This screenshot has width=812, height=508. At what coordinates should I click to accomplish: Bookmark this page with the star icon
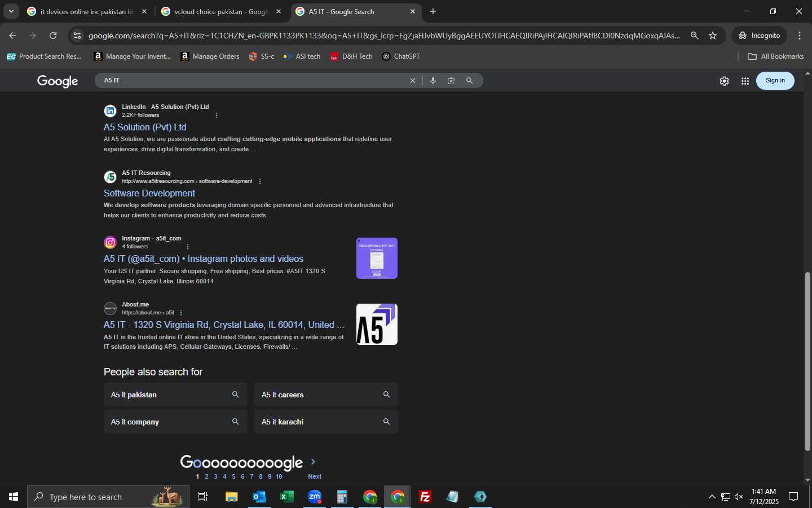click(x=713, y=36)
